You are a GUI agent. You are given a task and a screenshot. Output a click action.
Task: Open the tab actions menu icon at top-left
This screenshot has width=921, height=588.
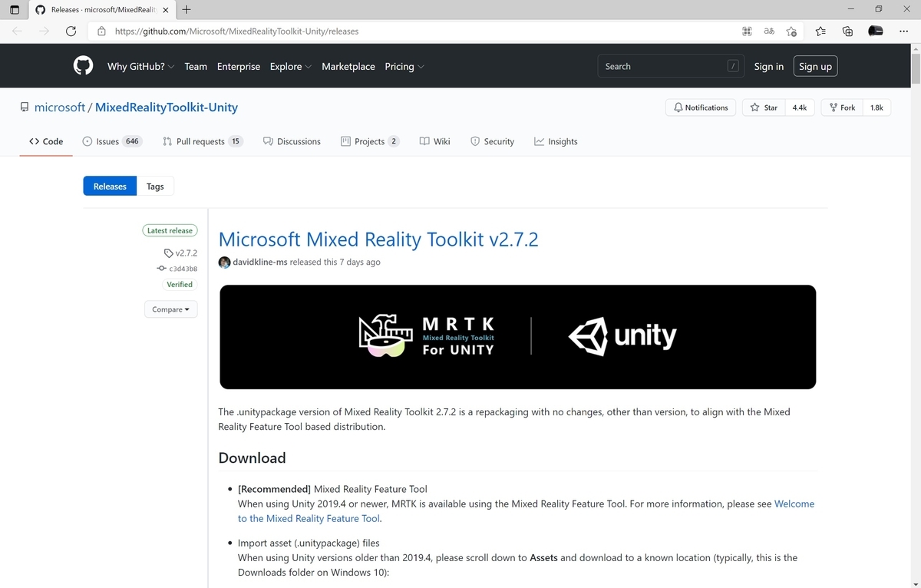(14, 10)
